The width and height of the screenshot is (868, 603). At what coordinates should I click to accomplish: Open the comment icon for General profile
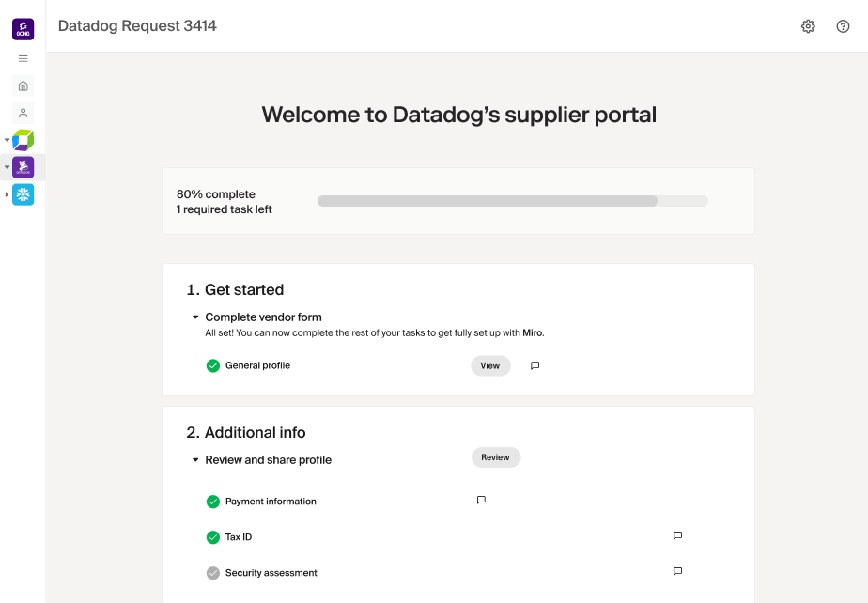535,365
